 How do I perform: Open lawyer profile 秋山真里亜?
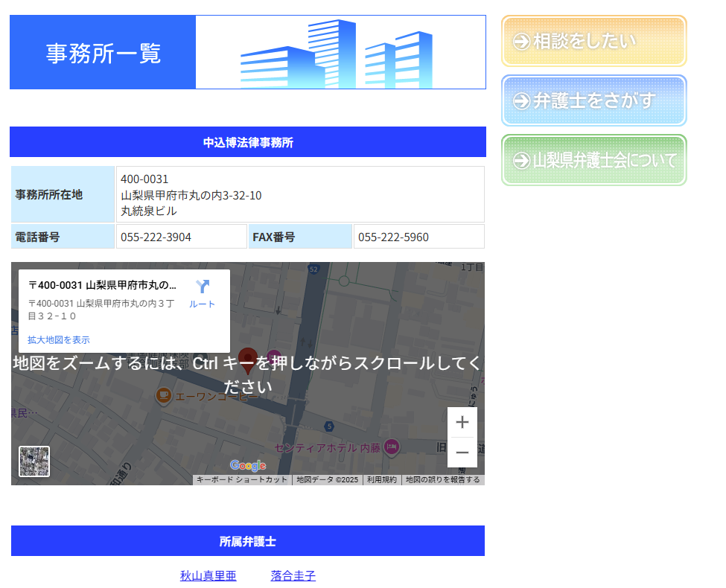click(x=208, y=576)
